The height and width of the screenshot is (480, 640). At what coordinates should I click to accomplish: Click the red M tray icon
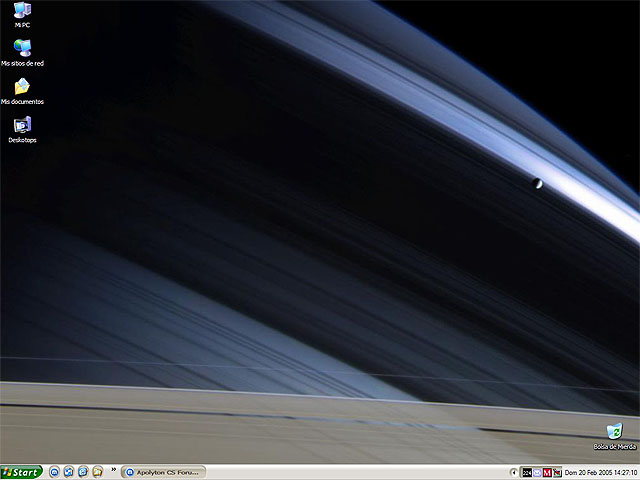point(547,472)
